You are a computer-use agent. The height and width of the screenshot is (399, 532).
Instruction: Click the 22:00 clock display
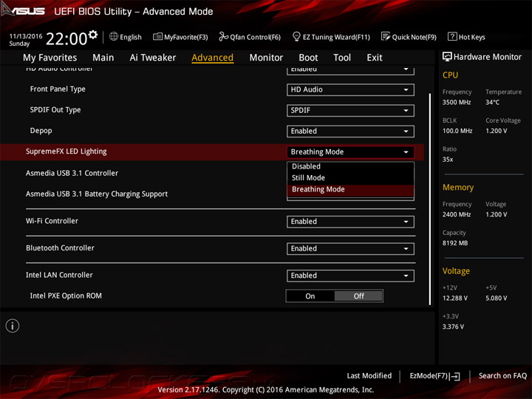[x=66, y=38]
